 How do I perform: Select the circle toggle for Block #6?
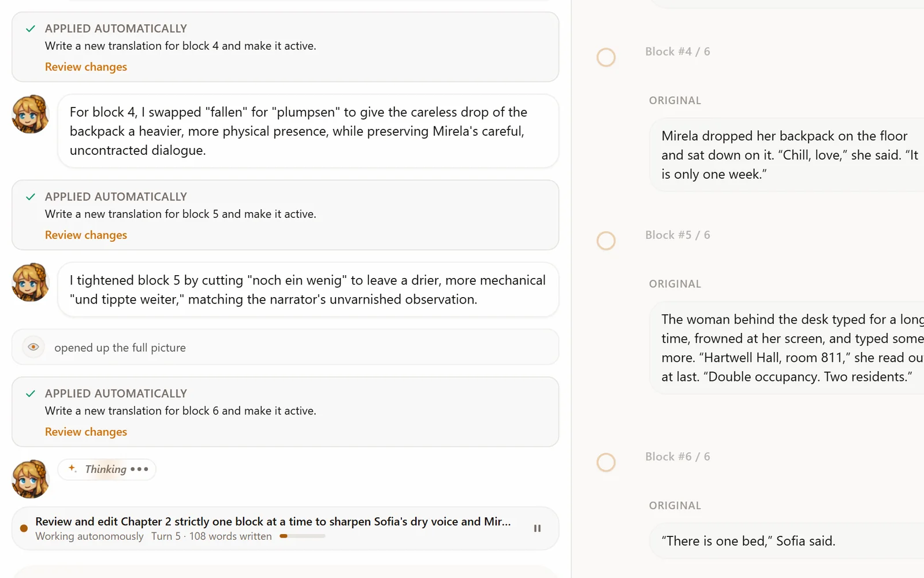point(606,462)
